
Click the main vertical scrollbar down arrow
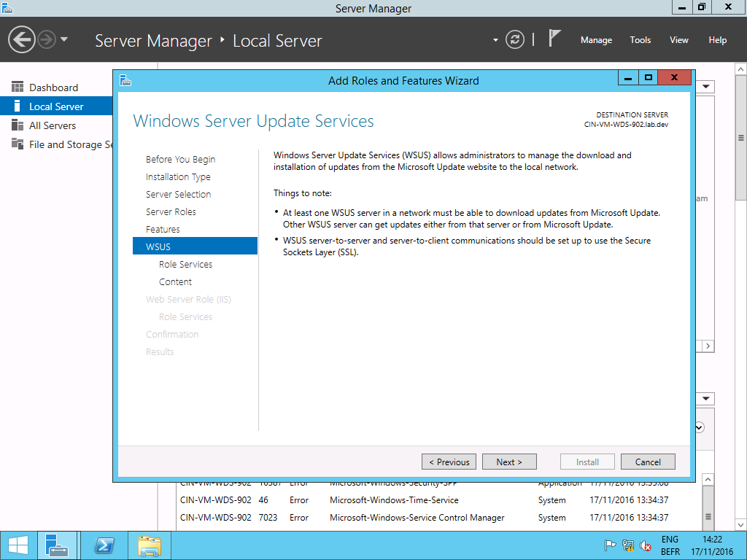[741, 525]
